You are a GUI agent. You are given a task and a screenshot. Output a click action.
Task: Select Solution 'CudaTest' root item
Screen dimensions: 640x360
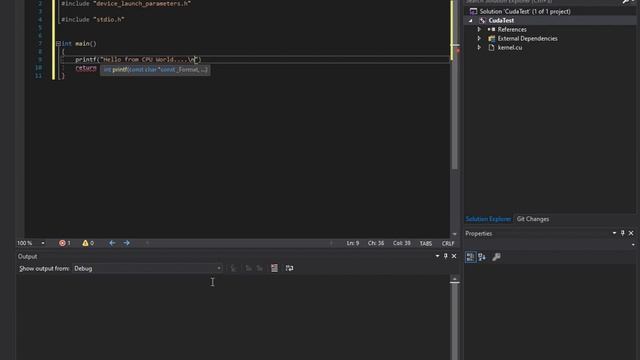coord(525,11)
